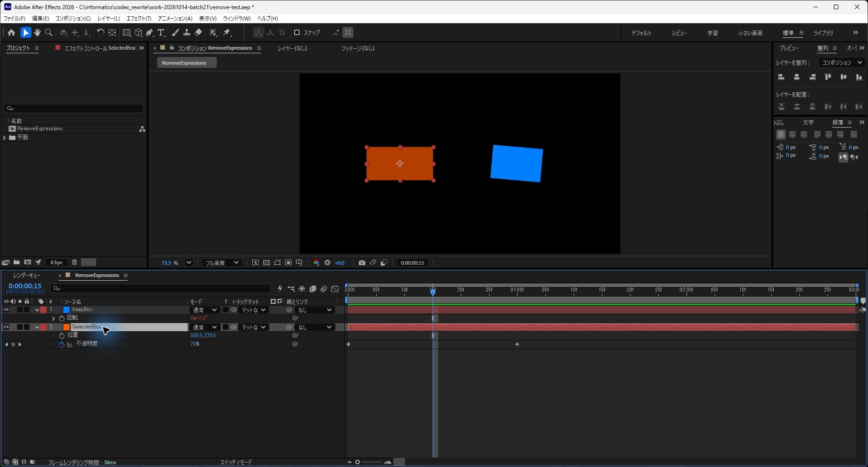
Task: Select the Rectangle shape tool
Action: pyautogui.click(x=127, y=32)
